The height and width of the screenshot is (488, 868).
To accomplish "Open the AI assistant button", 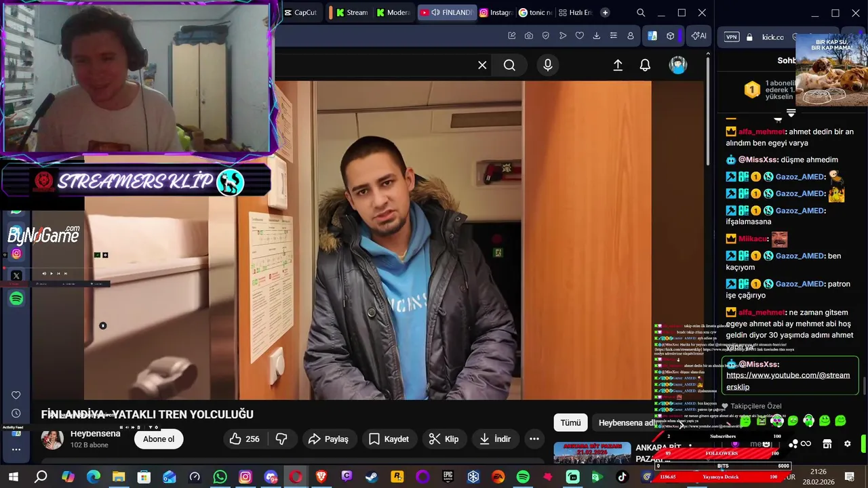I will 698,36.
